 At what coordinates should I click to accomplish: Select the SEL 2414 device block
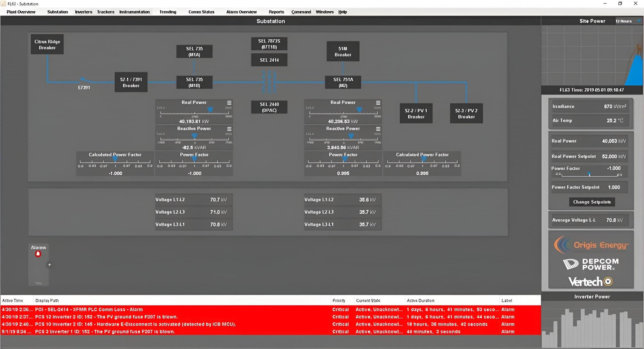click(x=269, y=60)
